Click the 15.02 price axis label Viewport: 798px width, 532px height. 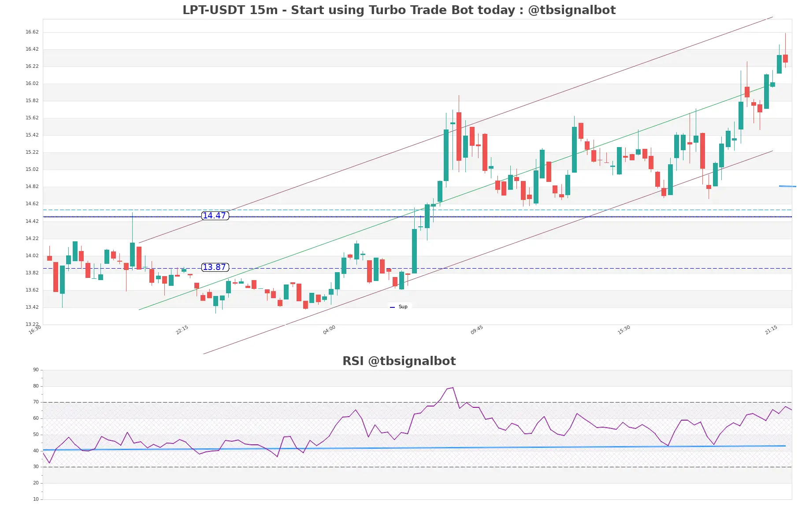(32, 170)
